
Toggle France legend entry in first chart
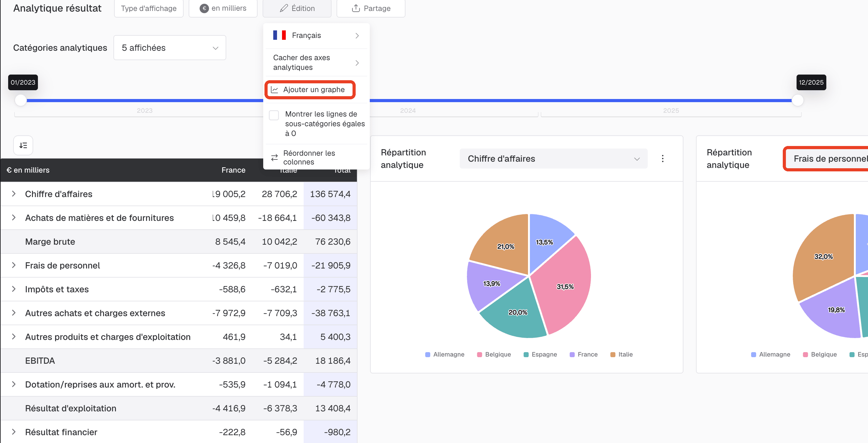tap(583, 354)
